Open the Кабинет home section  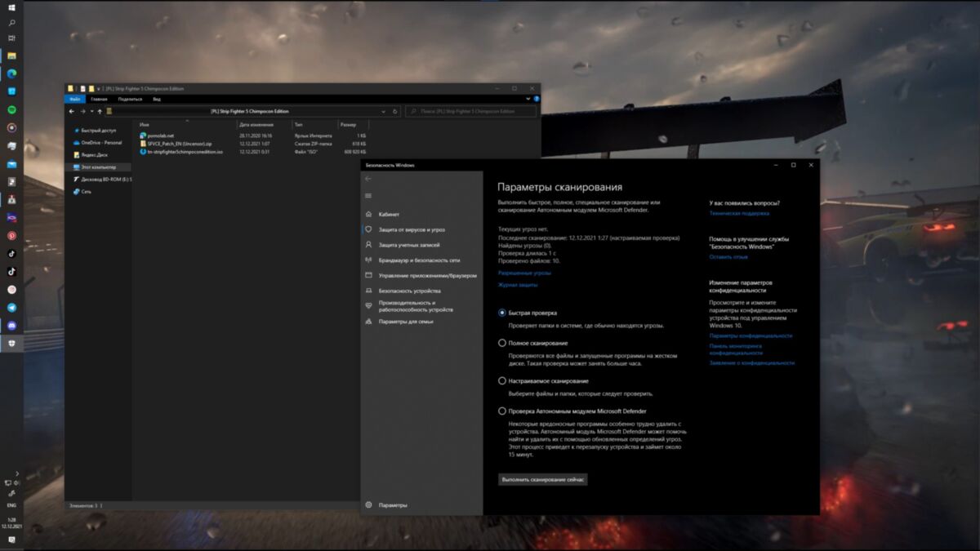tap(389, 214)
